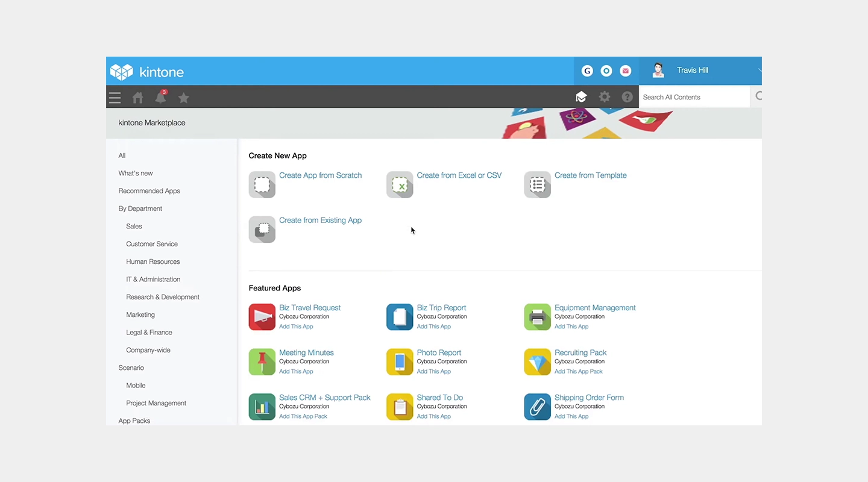Open IT & Administration category

153,280
